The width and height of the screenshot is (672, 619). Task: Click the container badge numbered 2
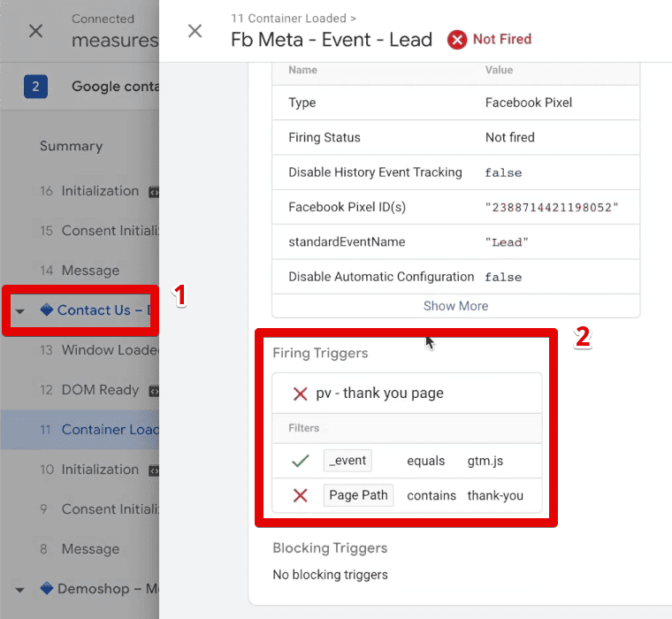click(x=35, y=87)
